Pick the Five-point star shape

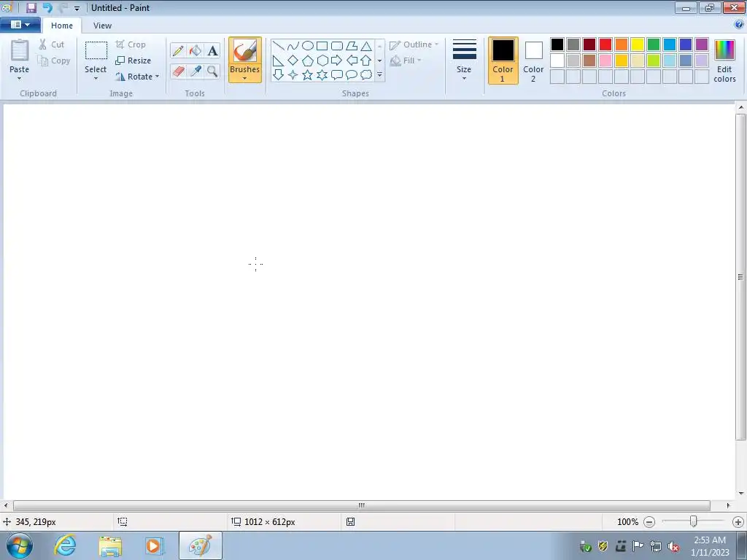(308, 75)
